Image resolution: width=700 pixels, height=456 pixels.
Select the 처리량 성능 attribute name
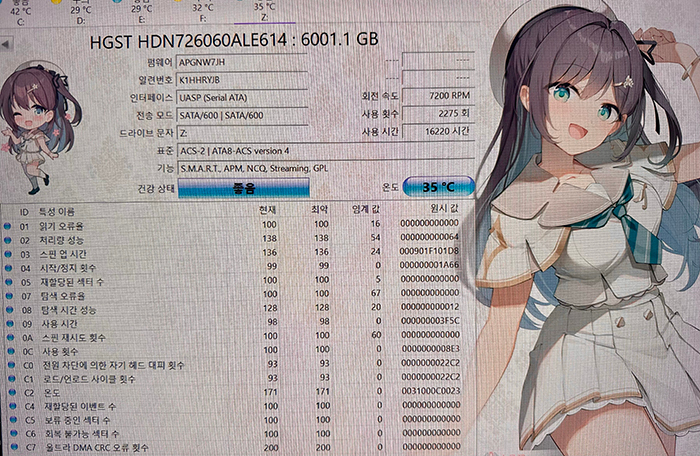click(62, 240)
